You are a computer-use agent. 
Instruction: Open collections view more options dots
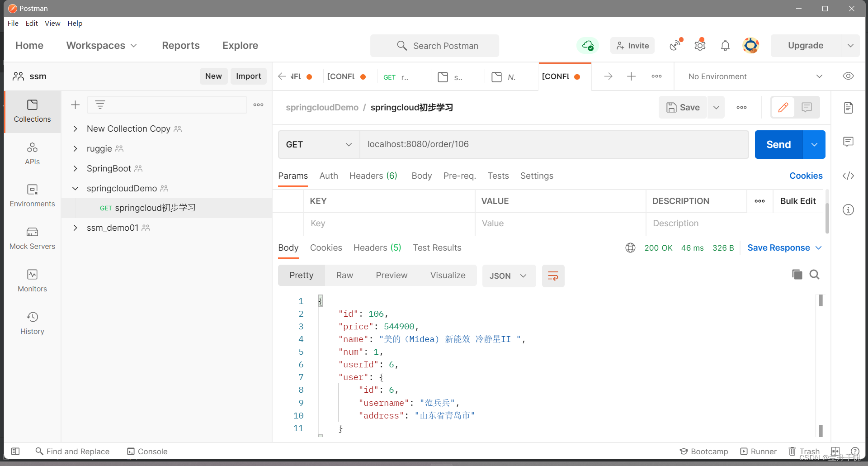(259, 105)
